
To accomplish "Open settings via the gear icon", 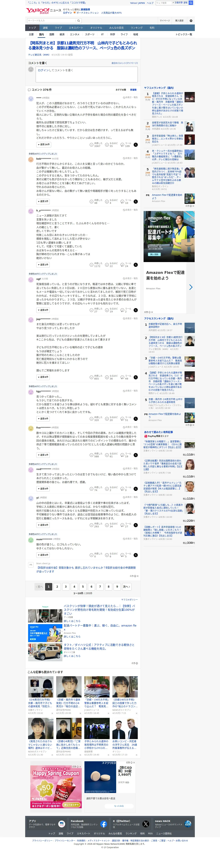I will [191, 21].
